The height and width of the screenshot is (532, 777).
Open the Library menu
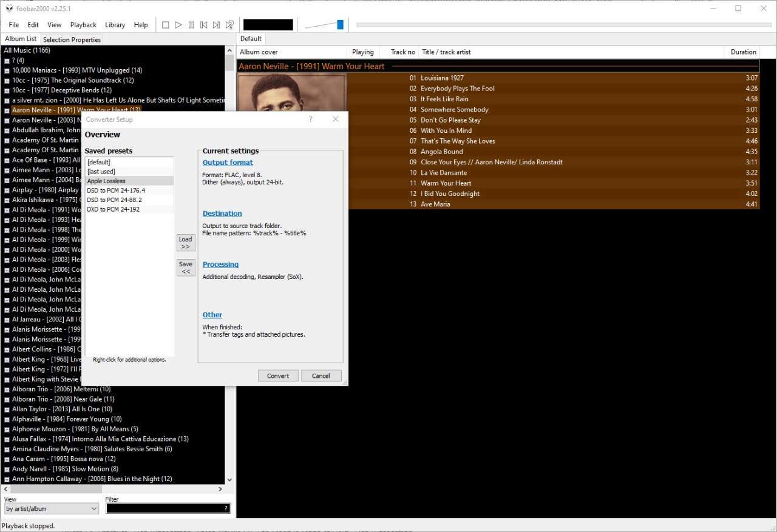click(x=115, y=25)
